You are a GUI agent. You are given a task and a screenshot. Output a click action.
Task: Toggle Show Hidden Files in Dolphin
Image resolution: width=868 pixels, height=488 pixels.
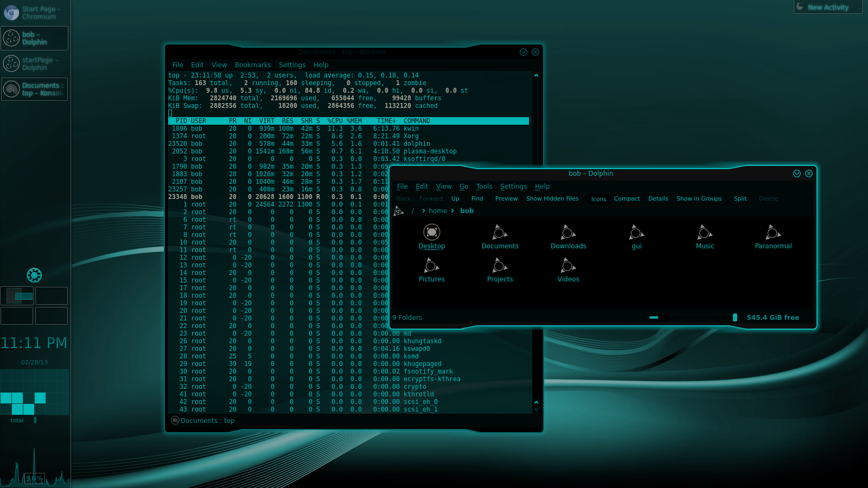pyautogui.click(x=552, y=198)
